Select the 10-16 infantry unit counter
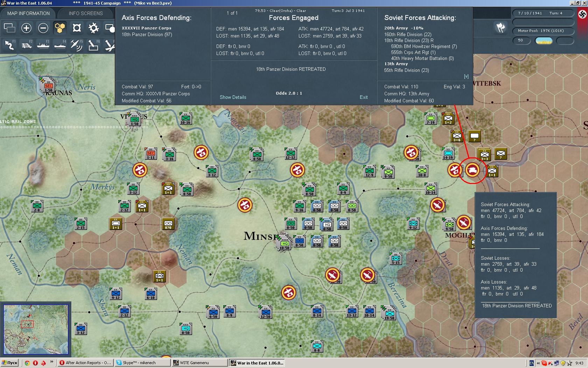This screenshot has width=588, height=368. click(185, 118)
